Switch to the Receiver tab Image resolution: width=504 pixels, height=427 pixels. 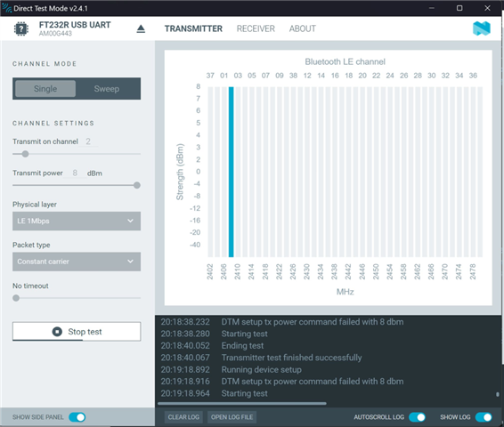pos(256,28)
